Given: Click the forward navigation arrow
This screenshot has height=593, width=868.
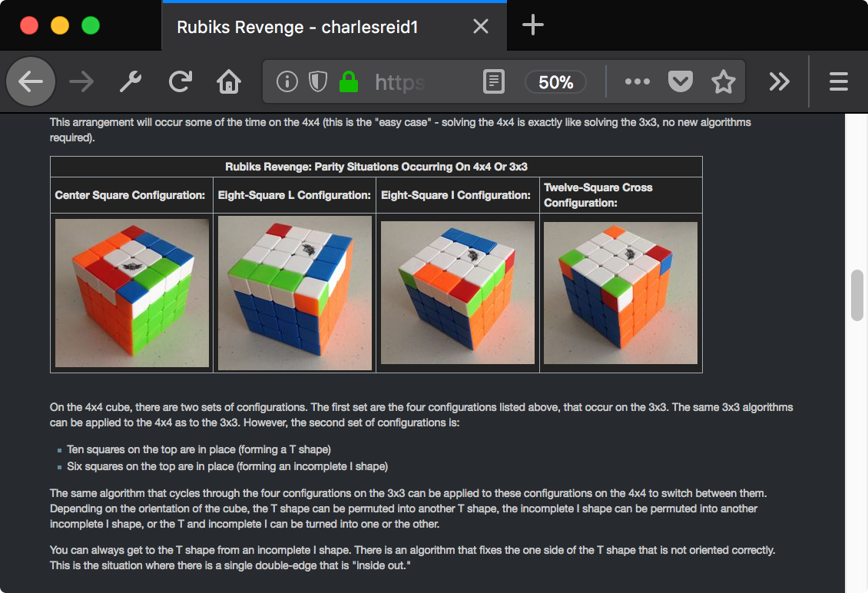Looking at the screenshot, I should 81,82.
